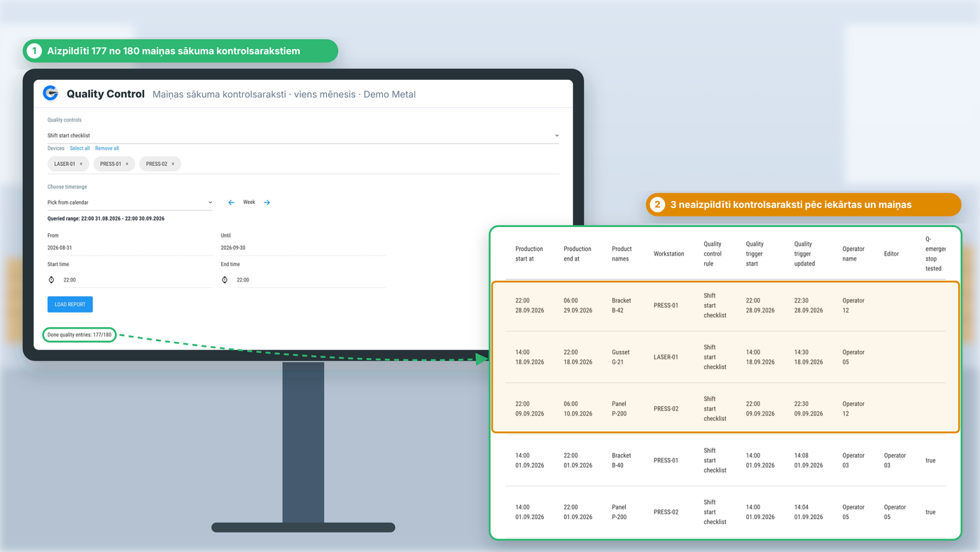This screenshot has height=552, width=980.
Task: Remove the PRESS-02 device chip
Action: pyautogui.click(x=173, y=164)
